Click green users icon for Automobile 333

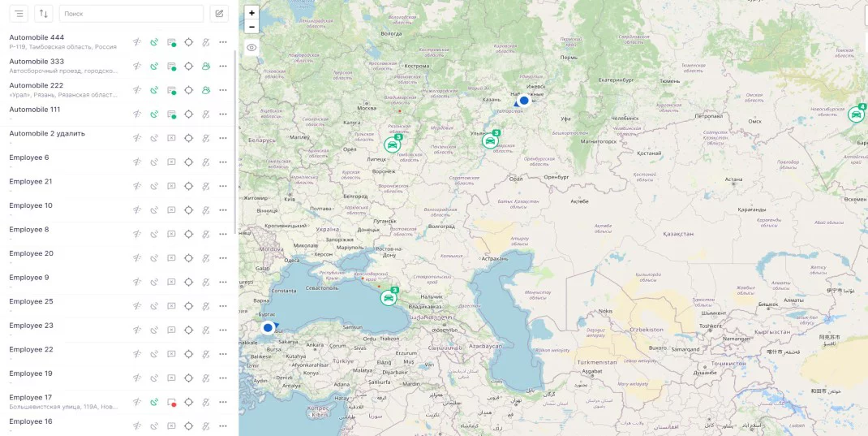click(x=206, y=66)
